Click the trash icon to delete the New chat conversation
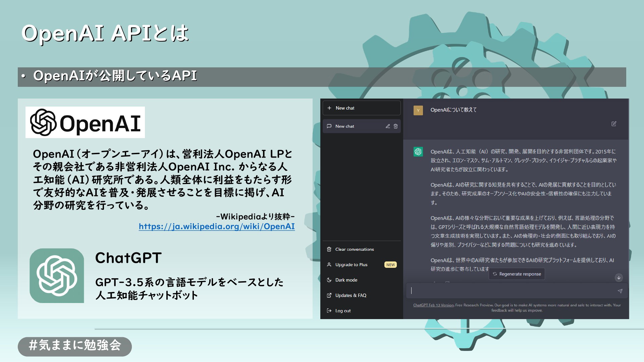This screenshot has height=362, width=644. 395,126
